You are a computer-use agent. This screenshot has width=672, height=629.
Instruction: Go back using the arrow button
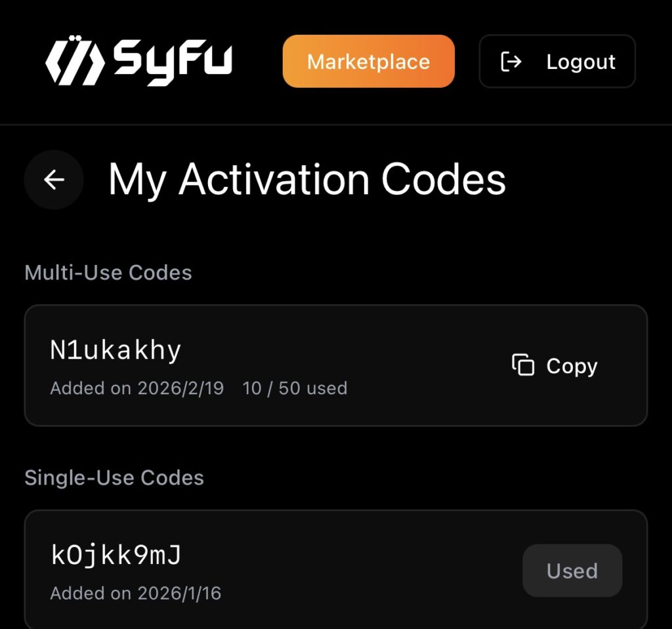pyautogui.click(x=54, y=180)
